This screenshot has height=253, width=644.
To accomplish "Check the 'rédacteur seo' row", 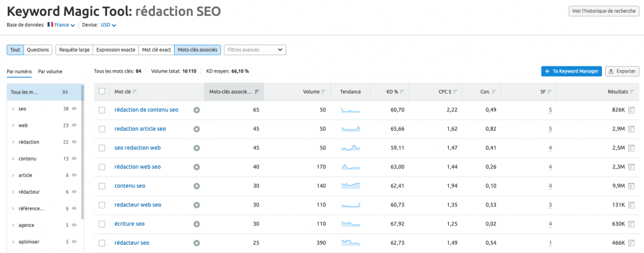I will (102, 243).
